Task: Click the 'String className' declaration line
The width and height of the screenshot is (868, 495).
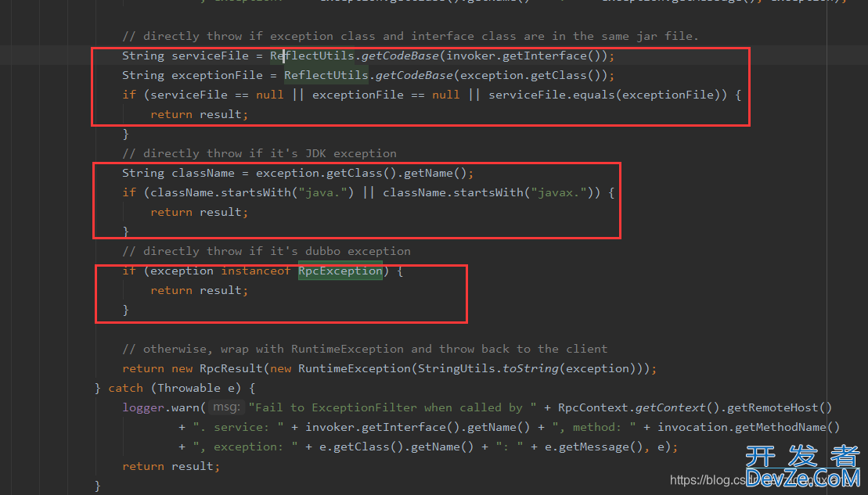Action: coord(298,173)
